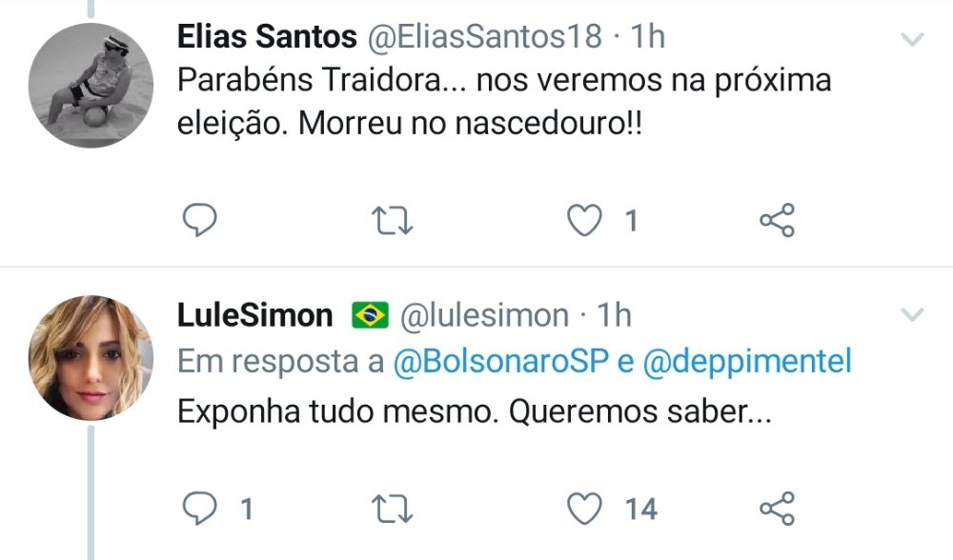Retweet LuleSimon's tweet
The height and width of the screenshot is (560, 953).
pos(391,509)
